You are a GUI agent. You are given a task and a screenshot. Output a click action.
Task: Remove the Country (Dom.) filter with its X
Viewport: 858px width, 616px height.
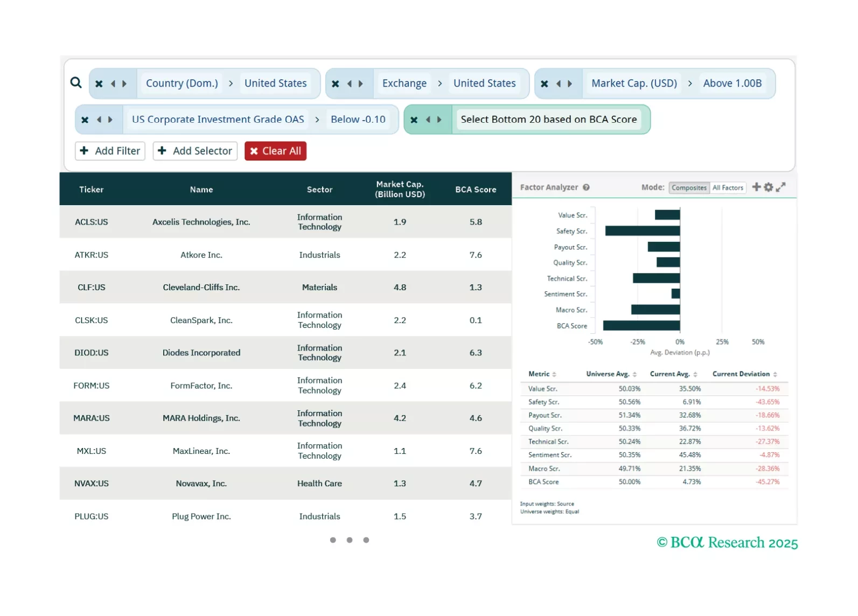99,84
